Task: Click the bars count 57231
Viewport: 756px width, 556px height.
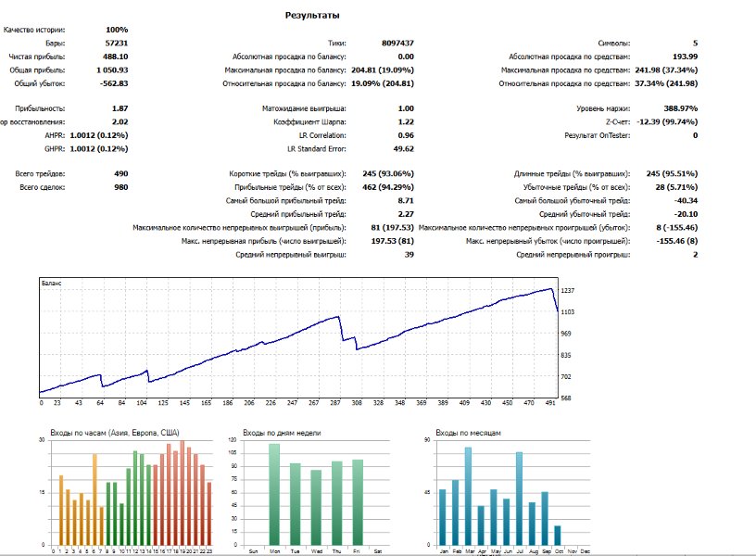Action: (x=117, y=43)
